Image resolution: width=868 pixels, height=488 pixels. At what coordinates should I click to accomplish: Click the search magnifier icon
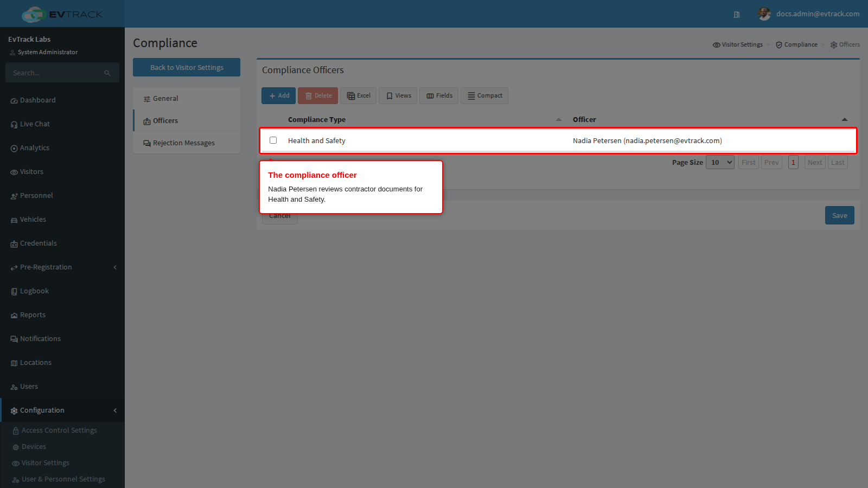(107, 73)
